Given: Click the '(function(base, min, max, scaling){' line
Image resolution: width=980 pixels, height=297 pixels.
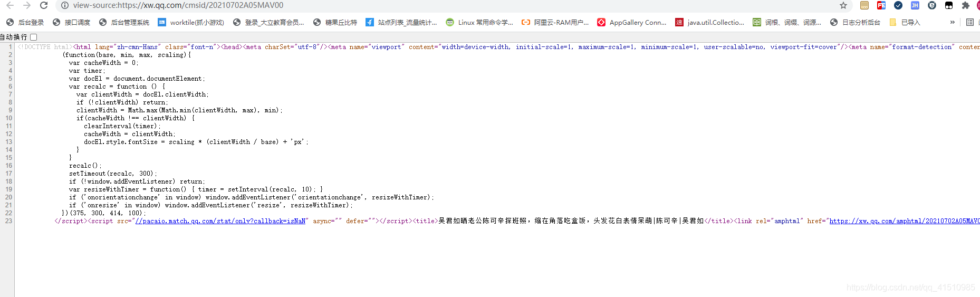Looking at the screenshot, I should 127,55.
